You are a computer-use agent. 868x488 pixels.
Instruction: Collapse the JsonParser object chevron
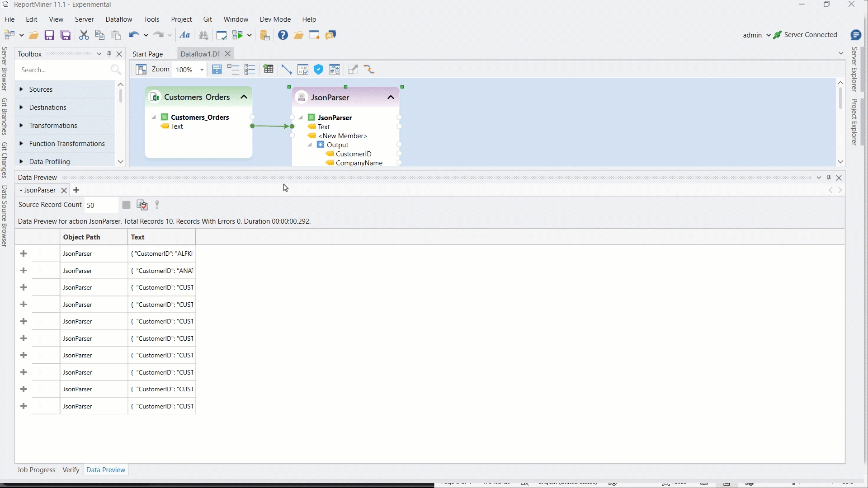click(391, 97)
